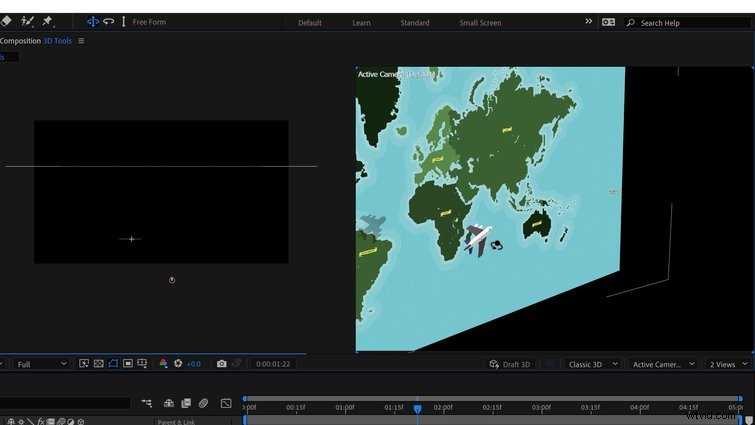Click the 01:00f mark on ruler
The image size is (755, 425).
[345, 407]
